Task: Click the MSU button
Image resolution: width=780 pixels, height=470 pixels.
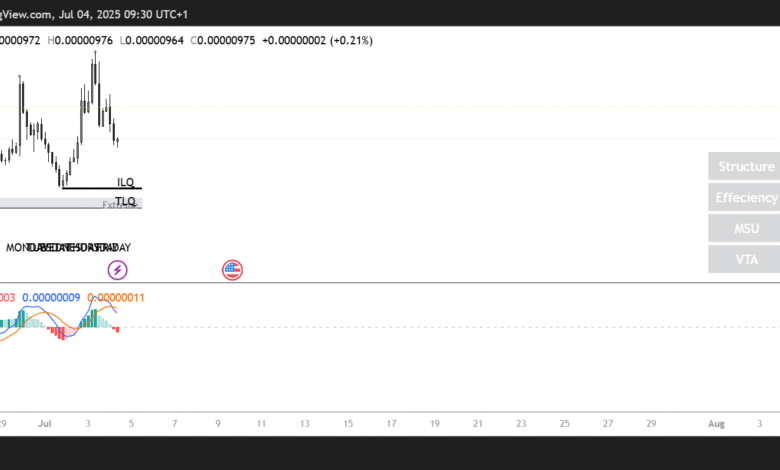Action: tap(744, 228)
